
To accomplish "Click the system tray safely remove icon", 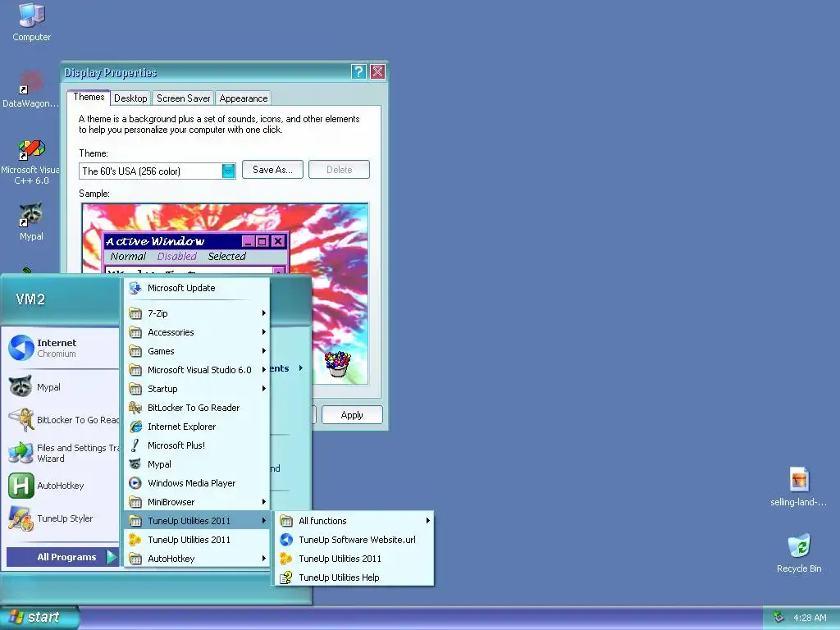I will click(x=779, y=617).
